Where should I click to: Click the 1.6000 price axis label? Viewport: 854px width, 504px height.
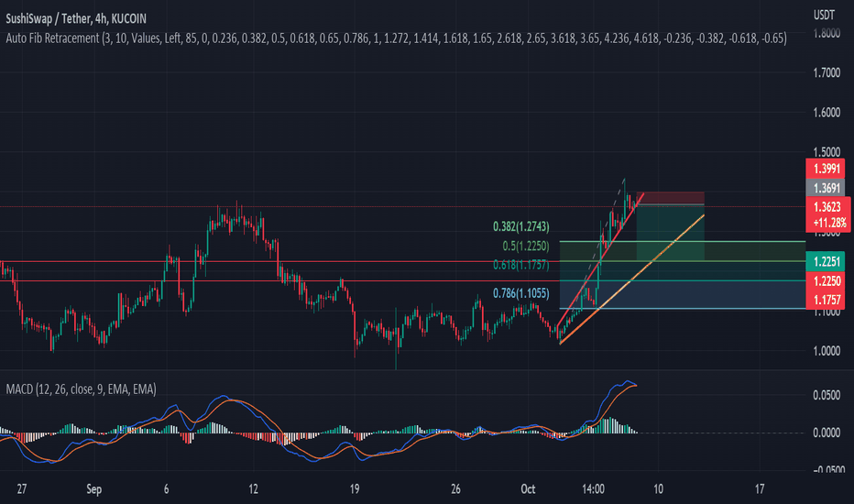(x=827, y=113)
